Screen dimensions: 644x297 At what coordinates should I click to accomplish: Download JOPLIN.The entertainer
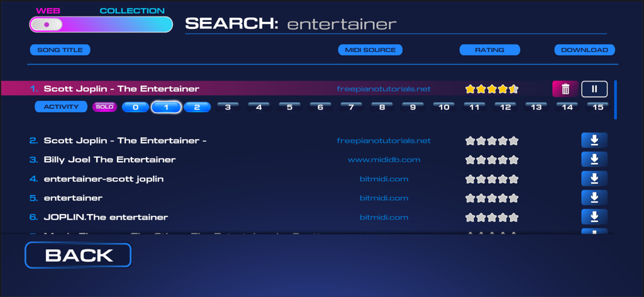click(594, 216)
